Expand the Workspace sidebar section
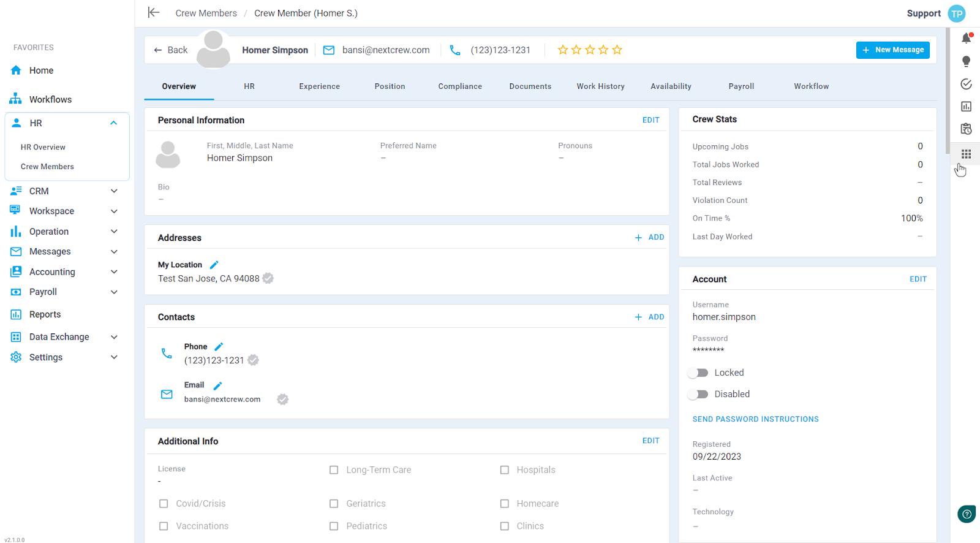This screenshot has height=543, width=980. pyautogui.click(x=114, y=211)
